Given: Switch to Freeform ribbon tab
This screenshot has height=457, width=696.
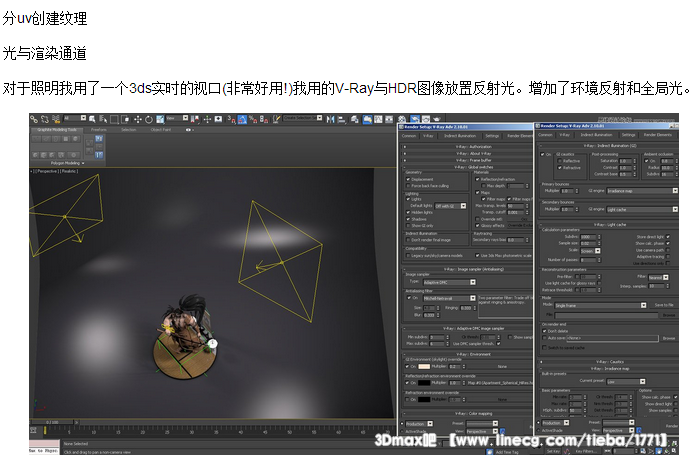Looking at the screenshot, I should (99, 130).
